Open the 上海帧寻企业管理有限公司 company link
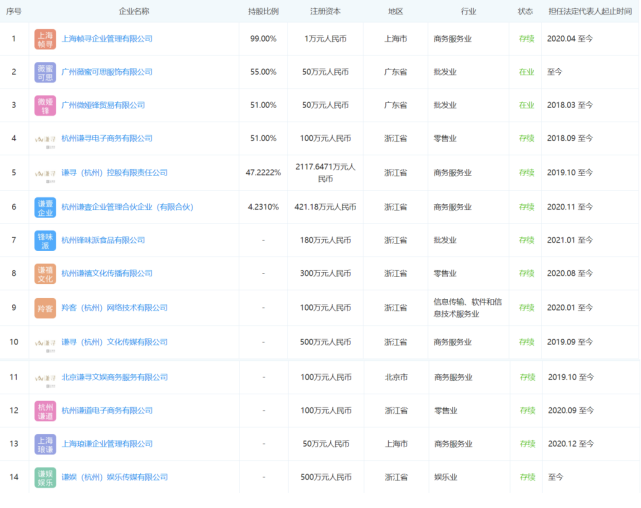Image resolution: width=641 pixels, height=508 pixels. click(107, 39)
